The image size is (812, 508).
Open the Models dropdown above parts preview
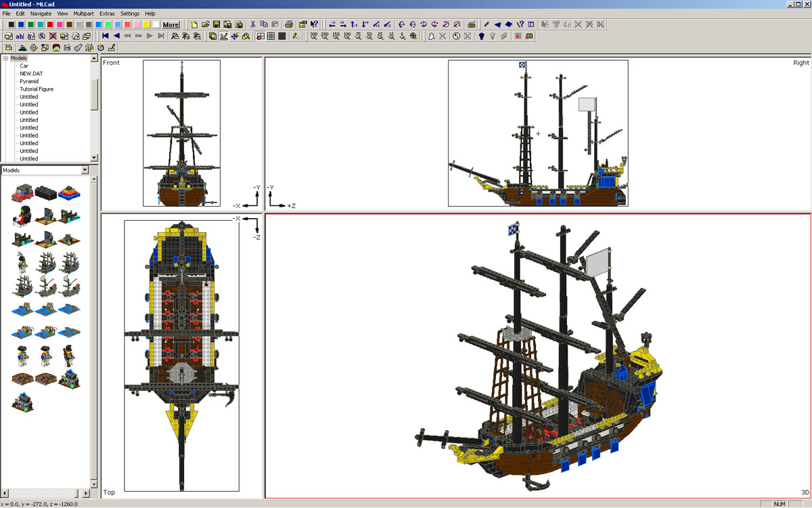pyautogui.click(x=85, y=170)
